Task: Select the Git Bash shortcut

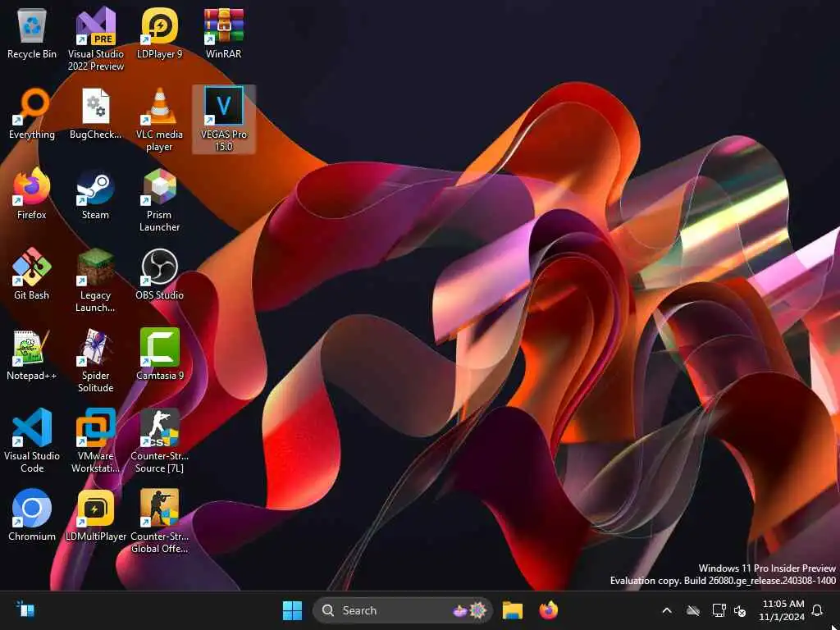Action: [x=32, y=274]
